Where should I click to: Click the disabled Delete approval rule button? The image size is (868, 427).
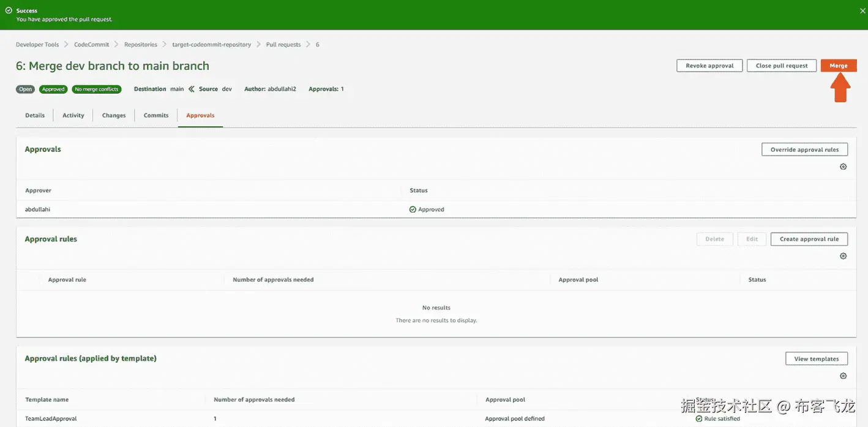714,239
